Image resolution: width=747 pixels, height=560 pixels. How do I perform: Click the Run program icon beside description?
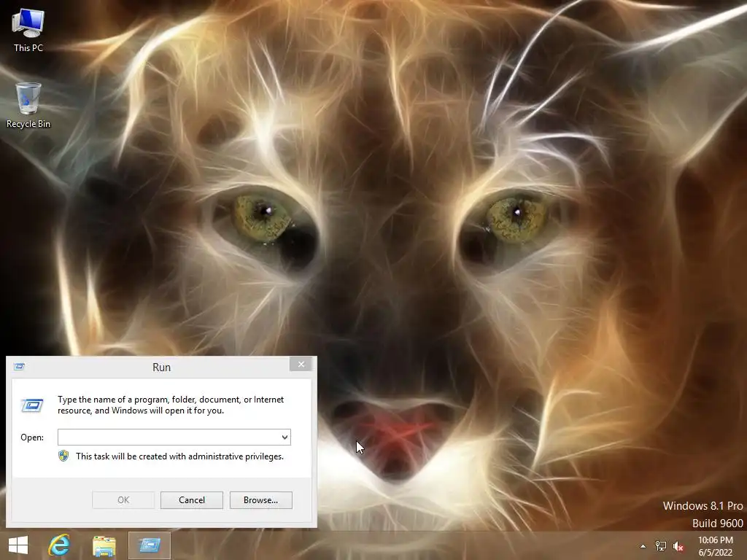point(32,405)
